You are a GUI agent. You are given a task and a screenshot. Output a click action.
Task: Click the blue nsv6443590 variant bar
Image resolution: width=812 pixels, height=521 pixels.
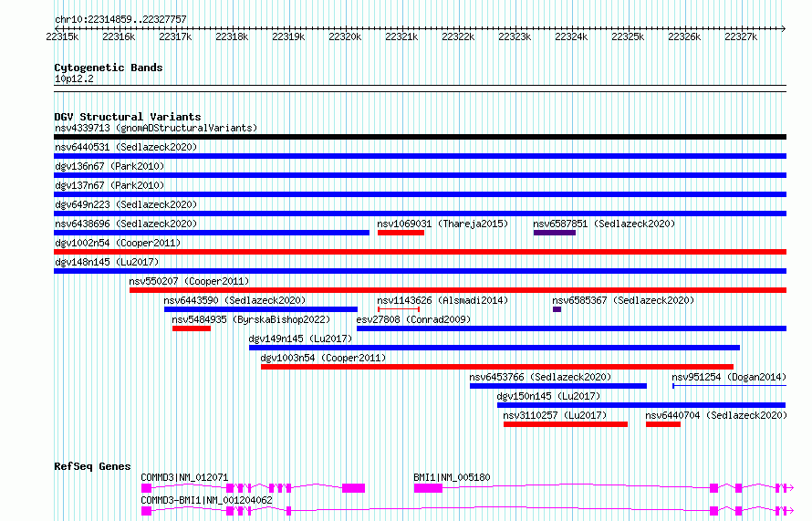coord(261,309)
